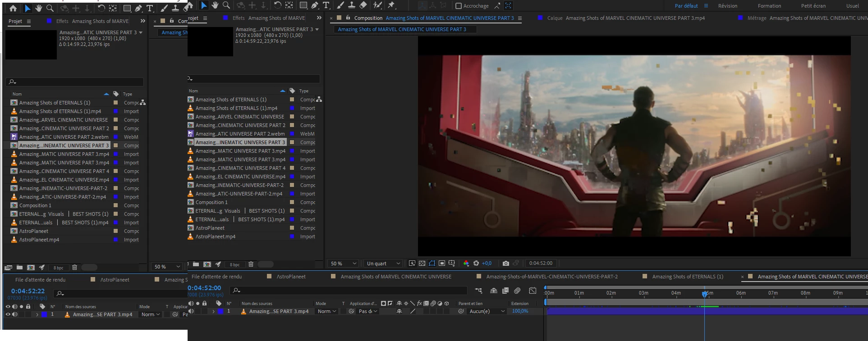Screen dimensions: 868x341
Task: Select the Eraser tool in right window toolbar
Action: pyautogui.click(x=363, y=5)
